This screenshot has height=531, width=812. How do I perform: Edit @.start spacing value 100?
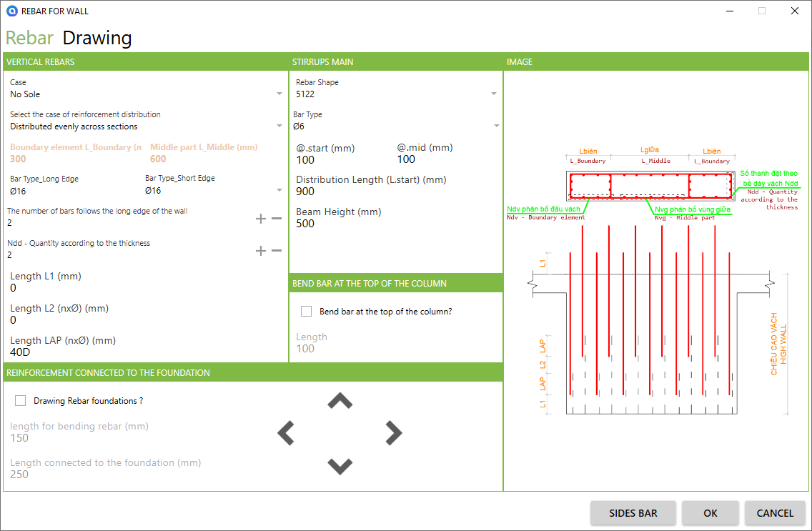[x=343, y=160]
